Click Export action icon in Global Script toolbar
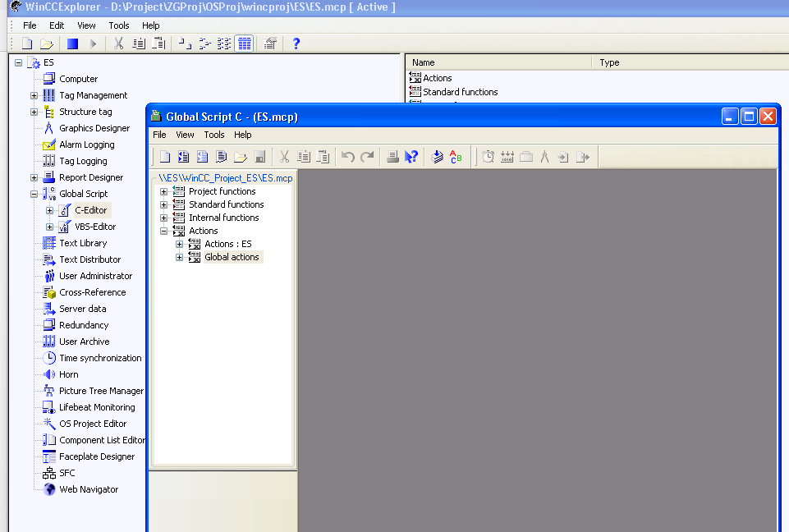 tap(583, 157)
